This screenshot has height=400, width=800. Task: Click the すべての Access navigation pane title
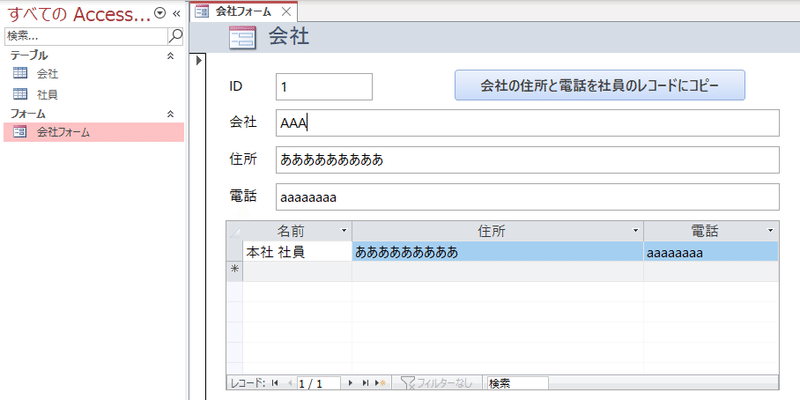(x=79, y=15)
